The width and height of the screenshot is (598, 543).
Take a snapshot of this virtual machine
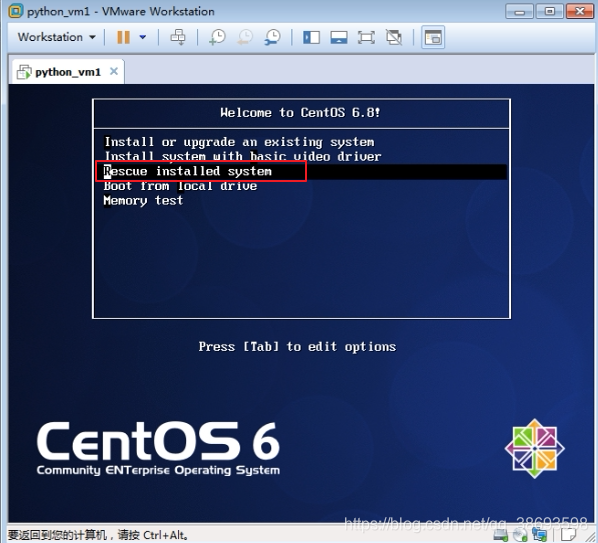click(x=217, y=37)
